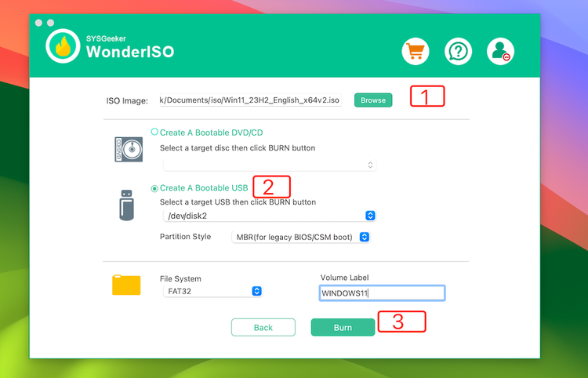The width and height of the screenshot is (588, 378).
Task: Open the shopping cart purchase icon
Action: (416, 51)
